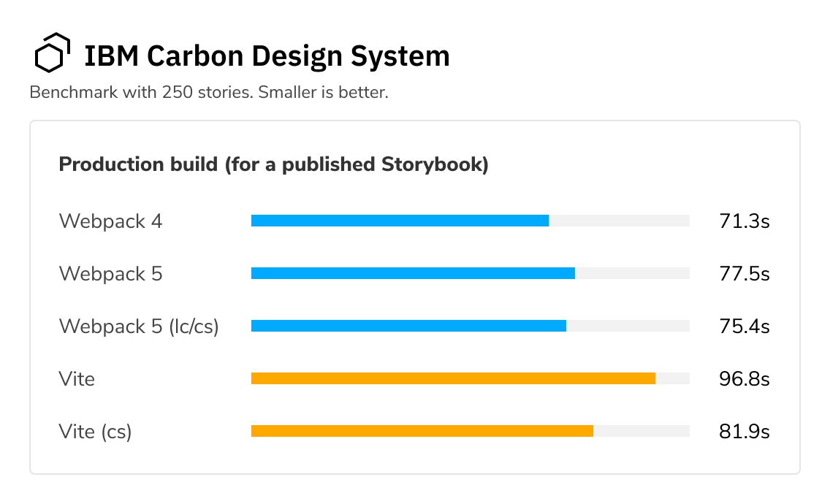Select the Production build chart title
This screenshot has height=504, width=830.
pos(274,164)
